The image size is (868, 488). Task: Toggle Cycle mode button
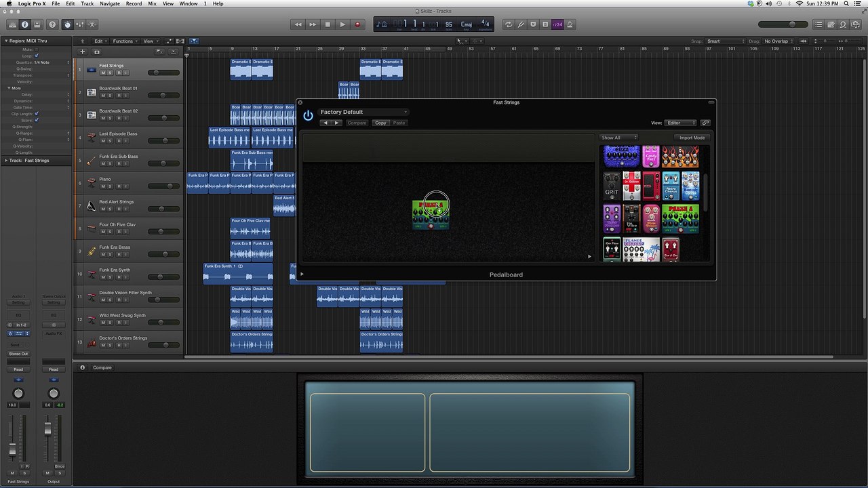coord(509,24)
